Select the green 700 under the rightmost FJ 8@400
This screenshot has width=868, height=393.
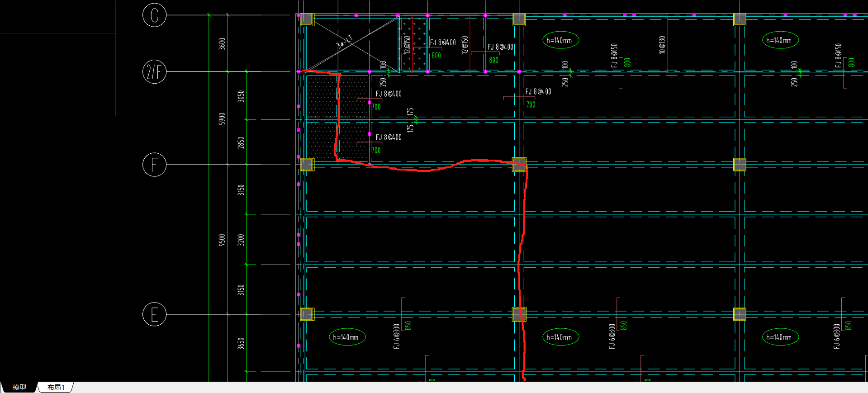531,104
